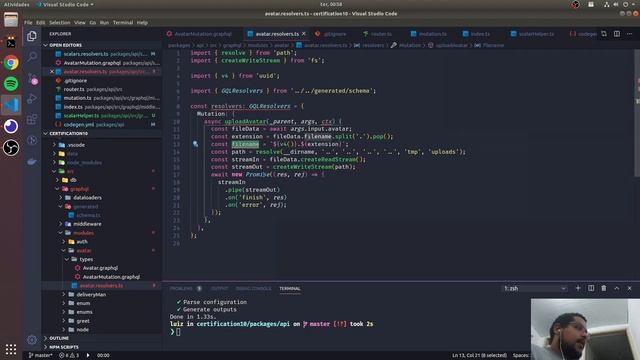Screen dimensions: 640x360
Task: Switch to the Output panel tab
Action: (x=219, y=288)
